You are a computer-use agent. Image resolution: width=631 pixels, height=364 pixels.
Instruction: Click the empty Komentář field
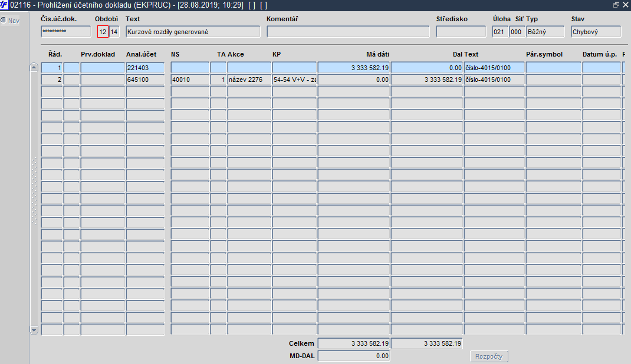pos(348,32)
